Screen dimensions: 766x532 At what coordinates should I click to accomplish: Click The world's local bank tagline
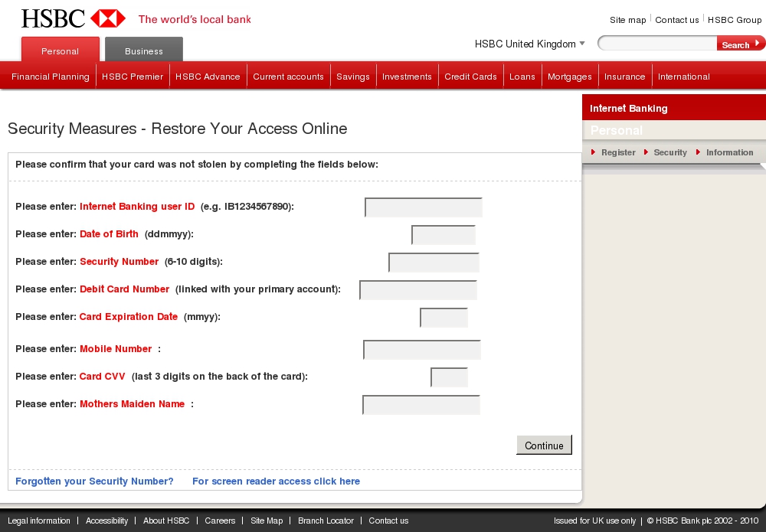[195, 20]
